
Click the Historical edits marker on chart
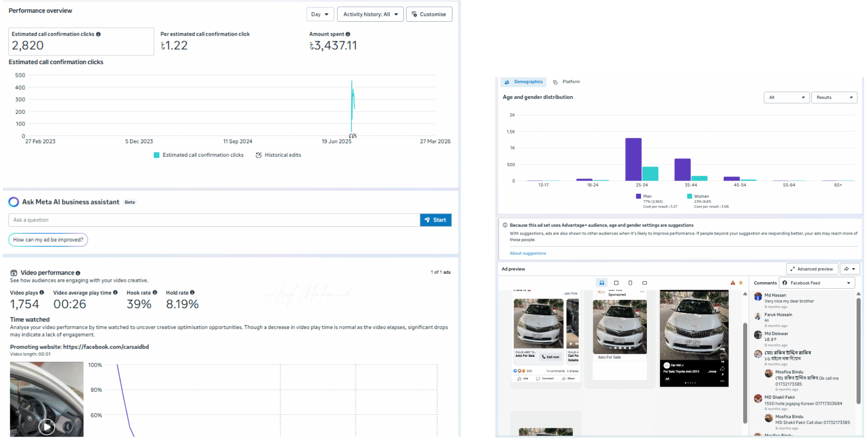coord(353,136)
